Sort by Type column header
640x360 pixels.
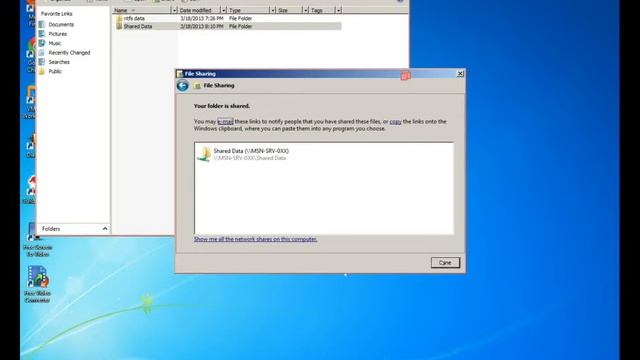click(x=248, y=10)
